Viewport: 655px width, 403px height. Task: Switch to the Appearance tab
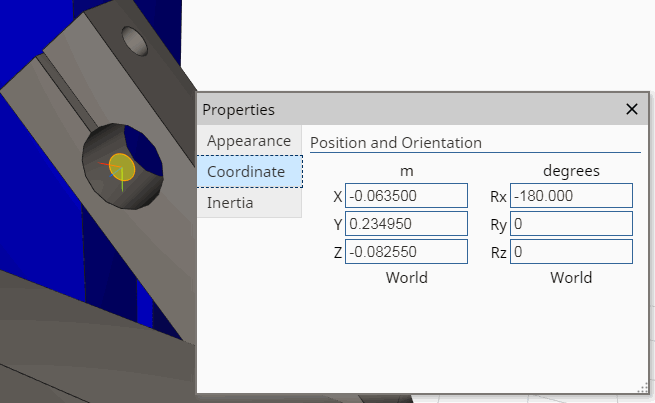click(x=248, y=141)
